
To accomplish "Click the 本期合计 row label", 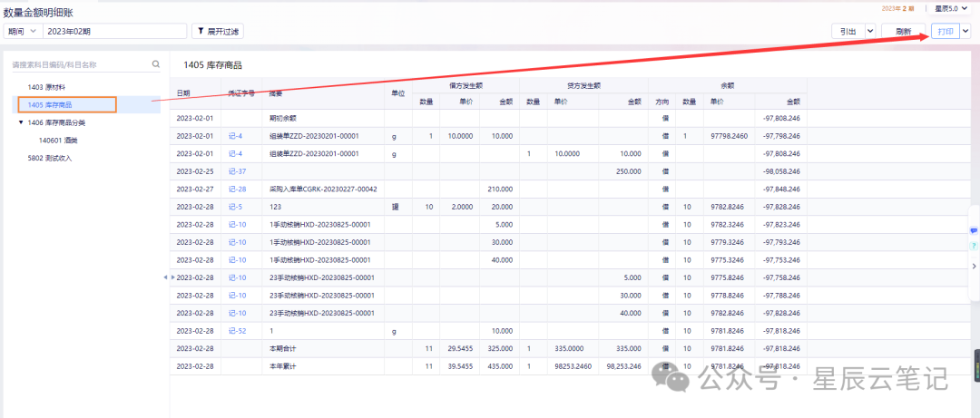I will point(282,349).
